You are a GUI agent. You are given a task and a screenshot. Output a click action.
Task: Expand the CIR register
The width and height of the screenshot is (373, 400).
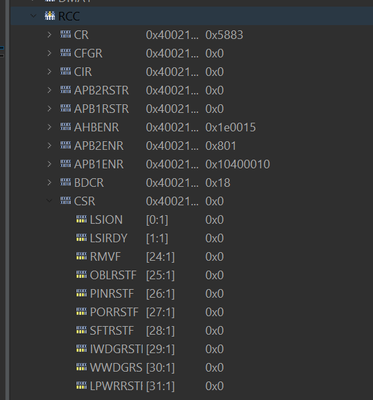(49, 71)
